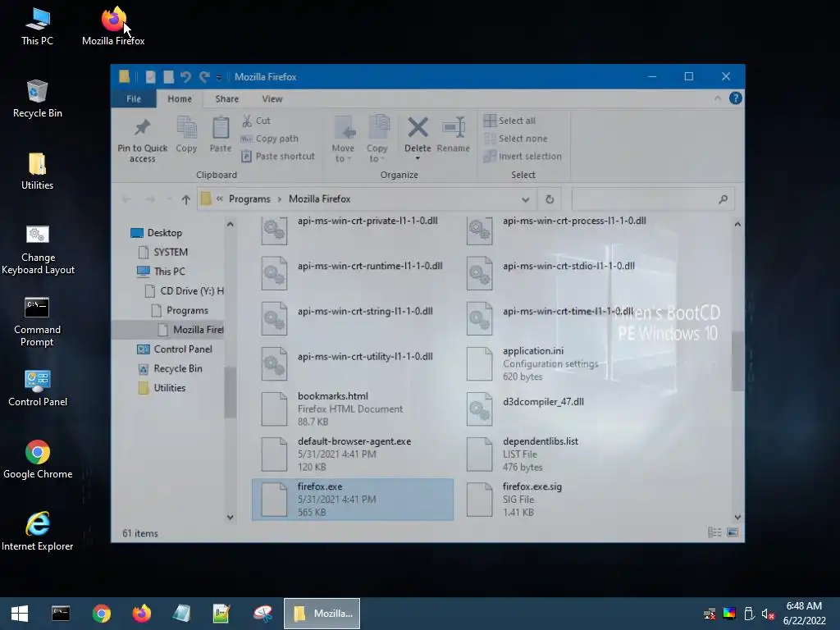Open Firefox from the taskbar
This screenshot has height=630, width=840.
point(142,614)
